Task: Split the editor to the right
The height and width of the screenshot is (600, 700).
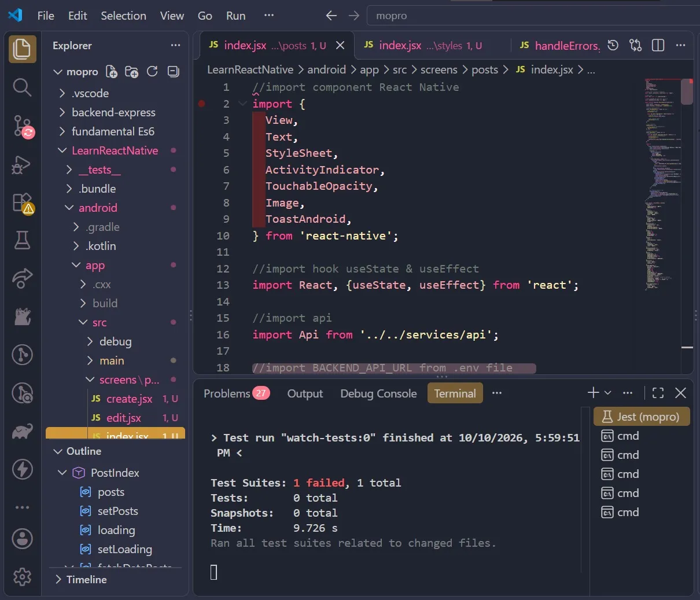Action: coord(658,45)
